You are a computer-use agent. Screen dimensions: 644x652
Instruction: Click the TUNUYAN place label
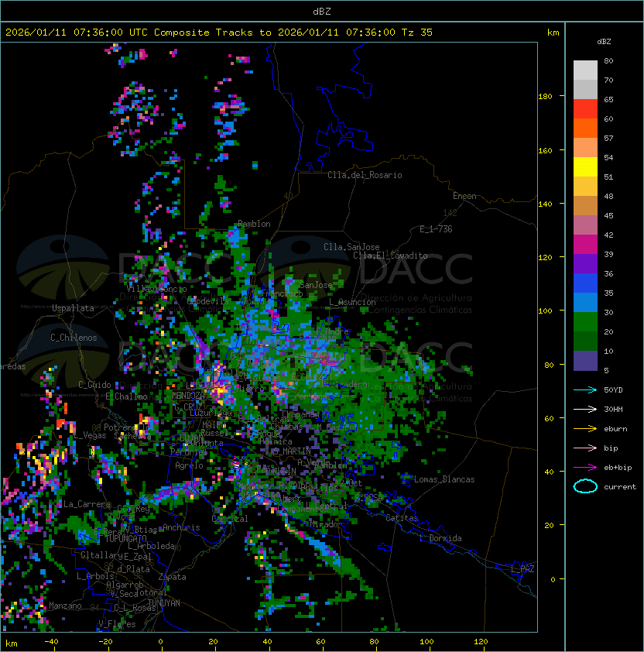tap(164, 603)
